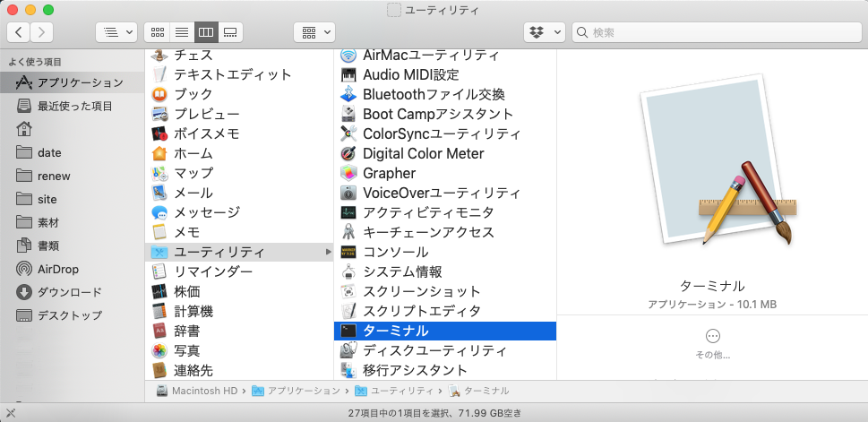Screen dimensions: 868x422
Task: Switch to icon view
Action: tap(158, 32)
